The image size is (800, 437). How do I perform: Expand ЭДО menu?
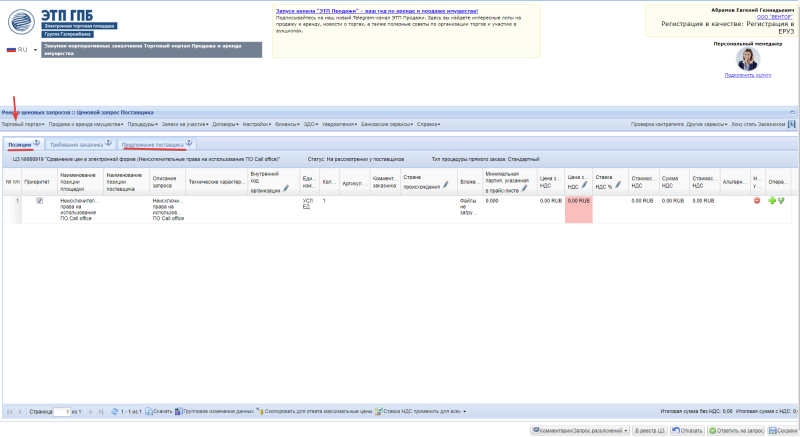point(311,124)
